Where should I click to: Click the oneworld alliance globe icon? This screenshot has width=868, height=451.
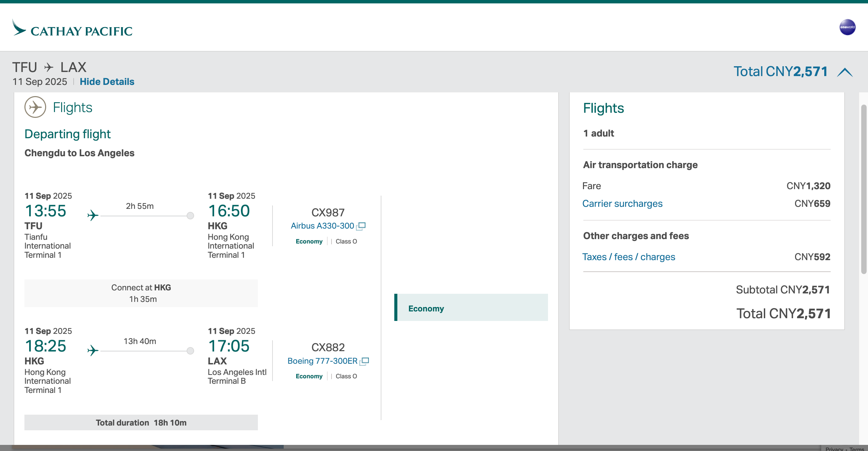coord(847,27)
